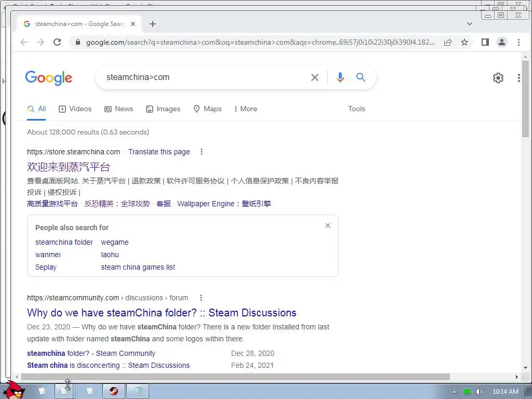Switch to the Maps tab
Image resolution: width=532 pixels, height=399 pixels.
(x=207, y=109)
